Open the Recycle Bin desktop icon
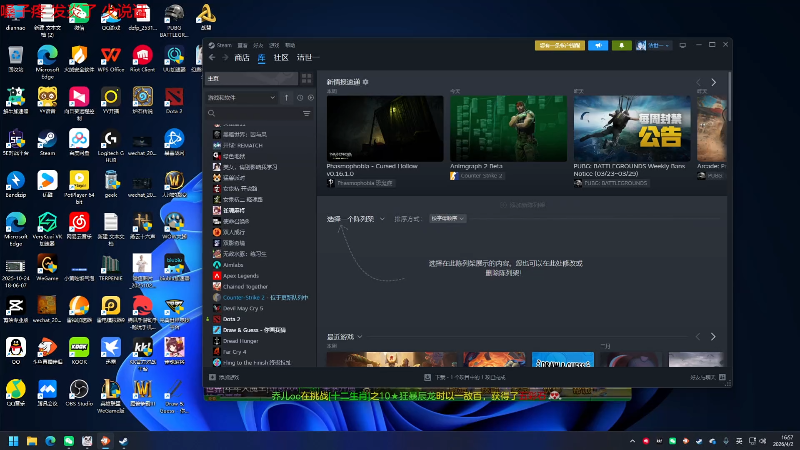 (x=16, y=59)
